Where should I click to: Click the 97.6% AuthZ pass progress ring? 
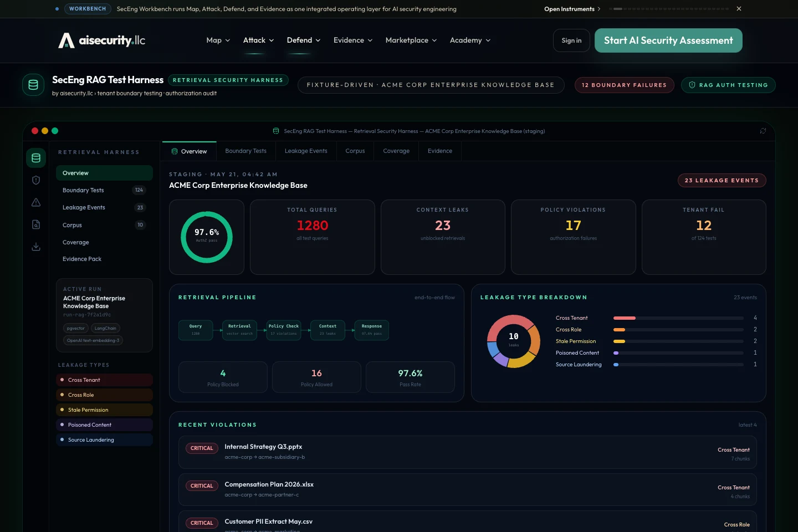[207, 237]
